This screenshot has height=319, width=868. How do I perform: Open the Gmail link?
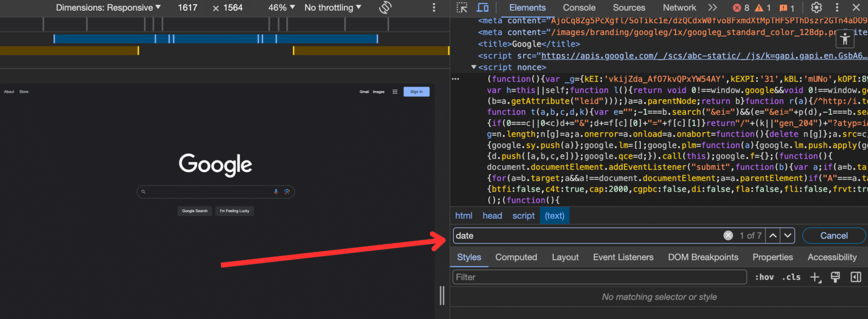click(364, 92)
